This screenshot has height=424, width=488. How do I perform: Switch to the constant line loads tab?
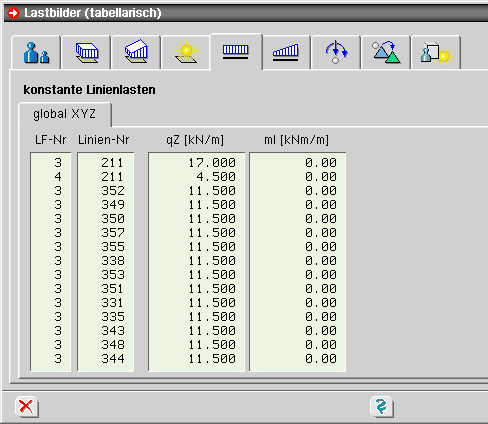tap(236, 52)
